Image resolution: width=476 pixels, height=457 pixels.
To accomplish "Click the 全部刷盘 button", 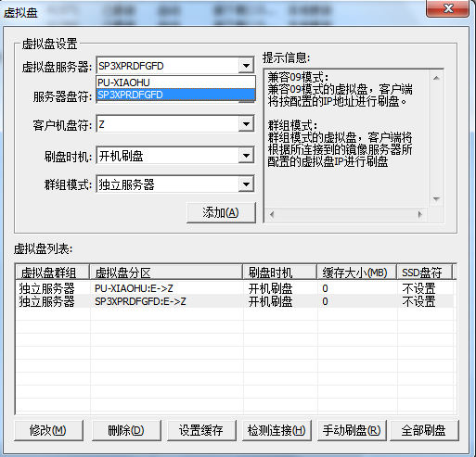I will click(x=424, y=430).
